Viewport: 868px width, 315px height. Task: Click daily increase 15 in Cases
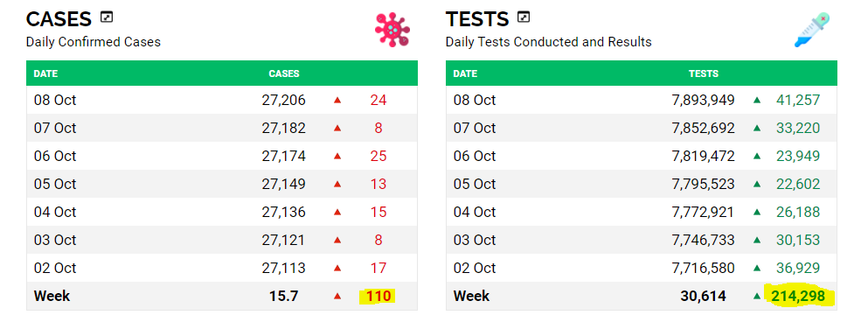point(378,212)
